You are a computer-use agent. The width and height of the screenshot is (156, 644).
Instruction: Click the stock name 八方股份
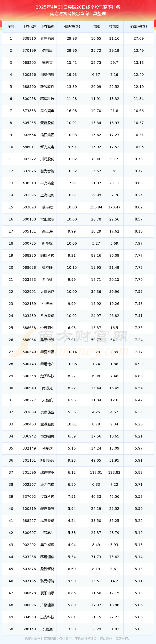pos(47,316)
